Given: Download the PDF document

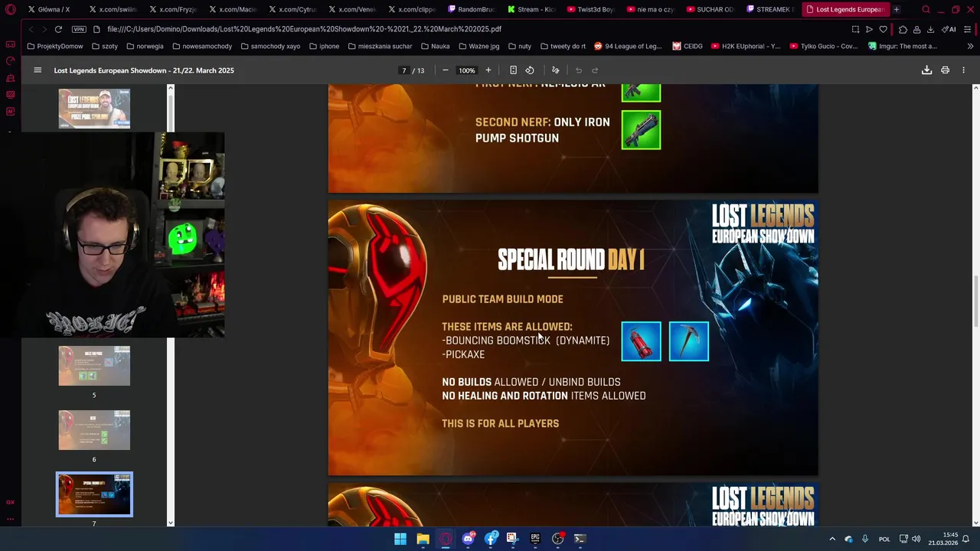Looking at the screenshot, I should pos(926,70).
